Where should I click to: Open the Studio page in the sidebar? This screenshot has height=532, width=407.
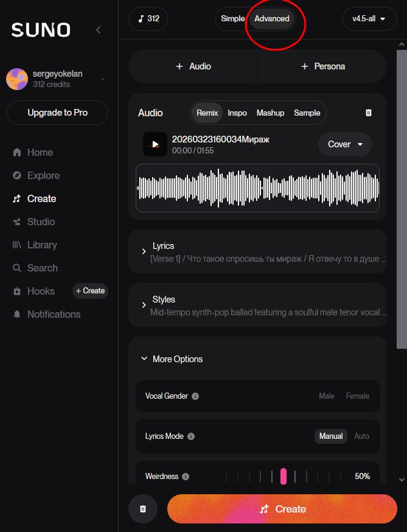tap(41, 222)
